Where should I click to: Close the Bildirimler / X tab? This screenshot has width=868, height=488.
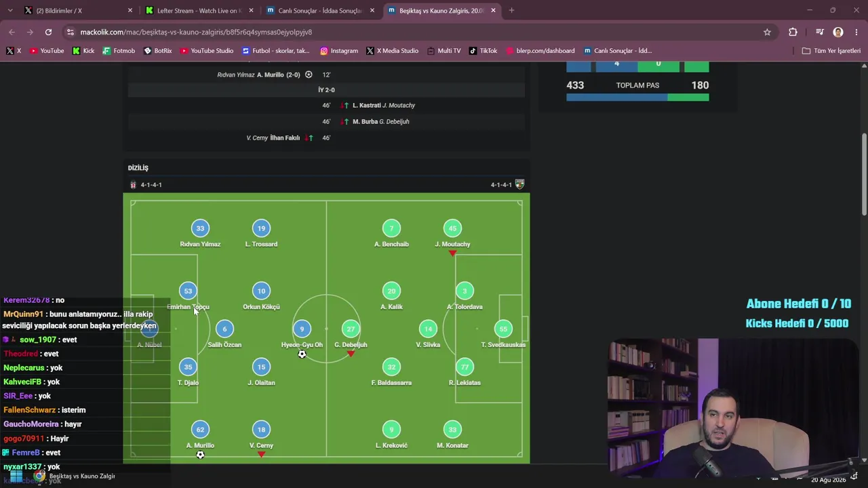pyautogui.click(x=130, y=11)
